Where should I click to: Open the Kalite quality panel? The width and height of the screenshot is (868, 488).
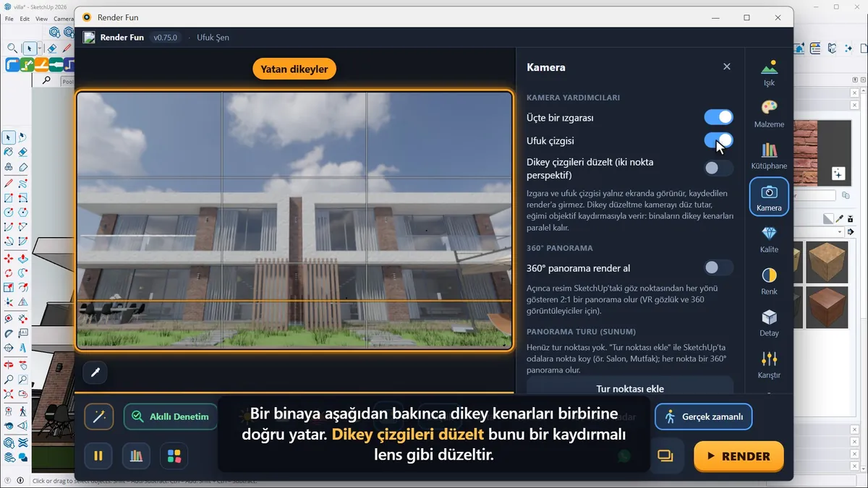(769, 239)
